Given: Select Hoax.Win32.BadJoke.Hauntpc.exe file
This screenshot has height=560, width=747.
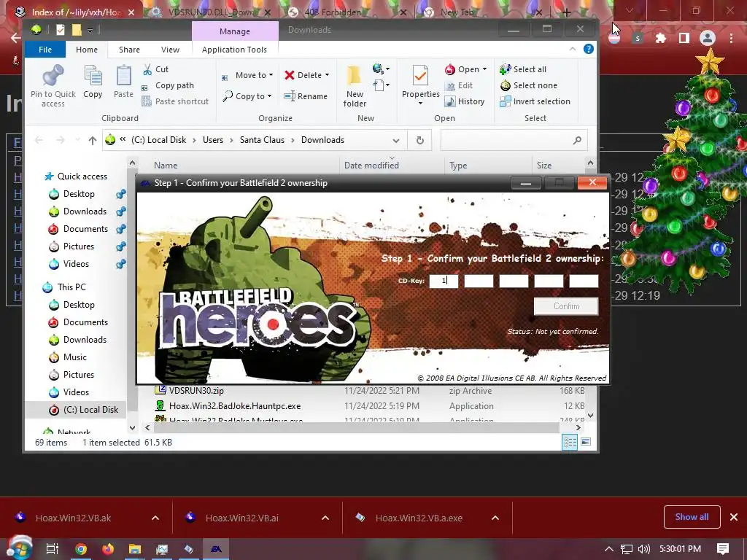Looking at the screenshot, I should (x=235, y=406).
